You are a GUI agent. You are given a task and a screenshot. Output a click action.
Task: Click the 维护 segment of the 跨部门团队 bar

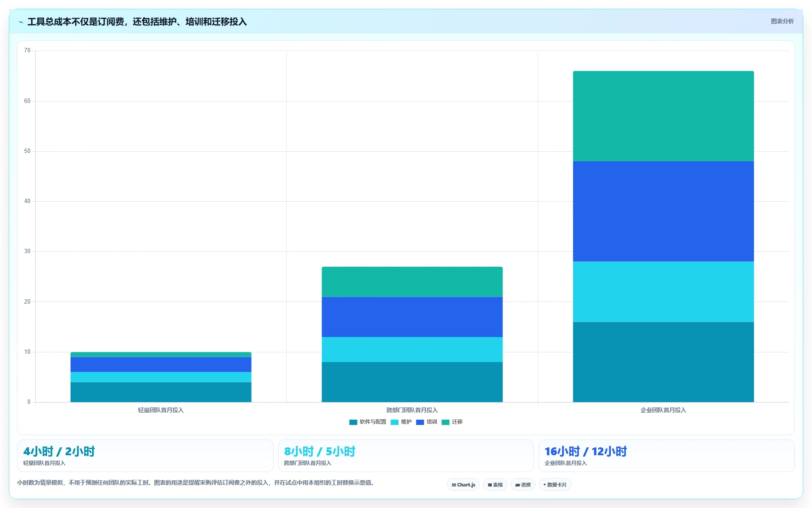412,349
